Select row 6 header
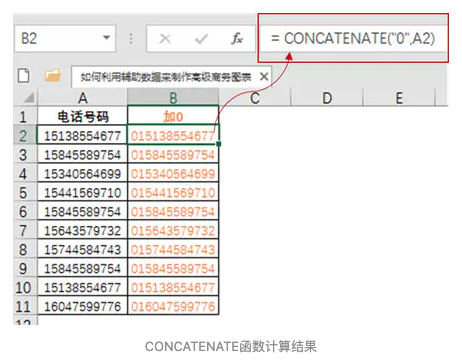 pyautogui.click(x=25, y=211)
